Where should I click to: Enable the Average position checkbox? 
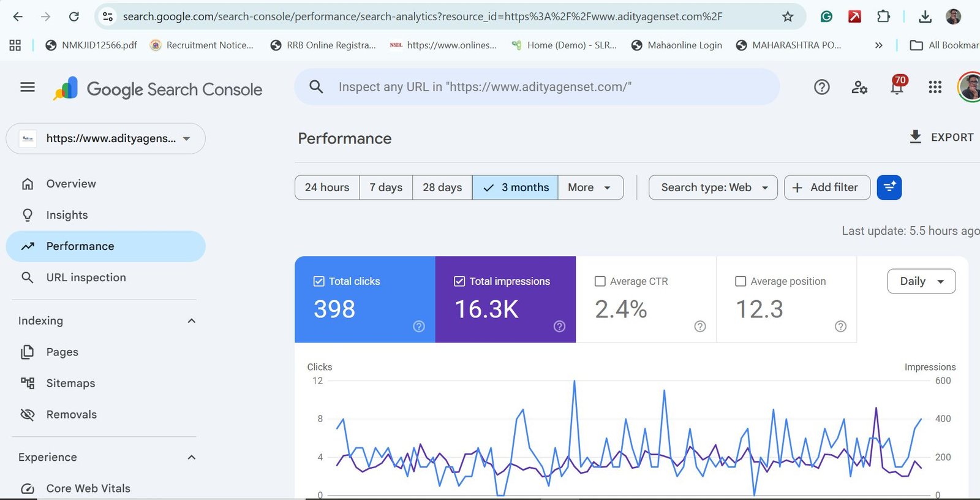point(741,281)
